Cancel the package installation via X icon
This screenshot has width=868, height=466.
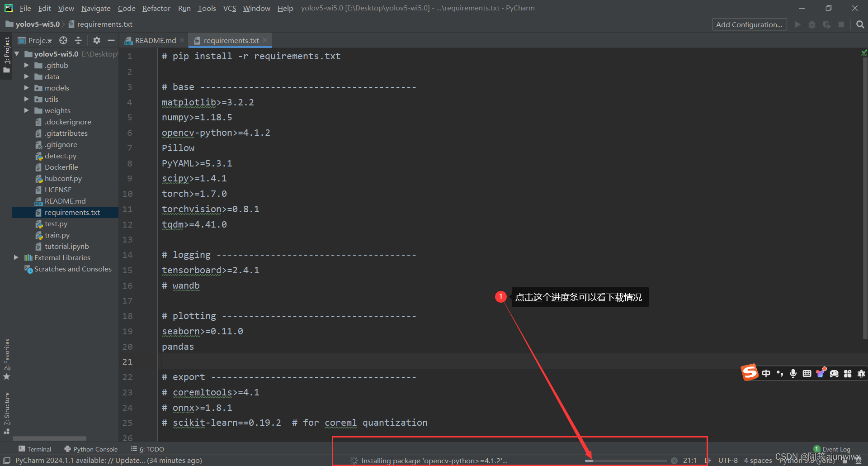pos(674,461)
